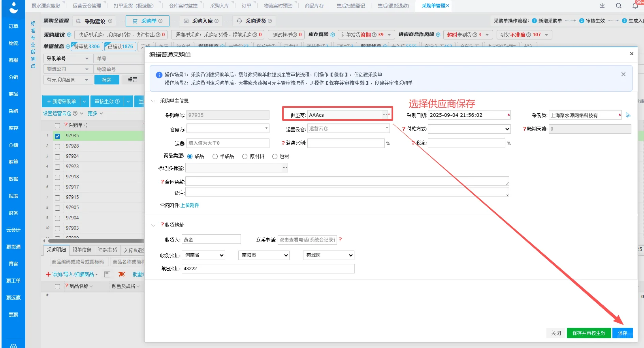Collapse the 采购单主信息 section
Screen dimensions: 644x348
tap(153, 101)
